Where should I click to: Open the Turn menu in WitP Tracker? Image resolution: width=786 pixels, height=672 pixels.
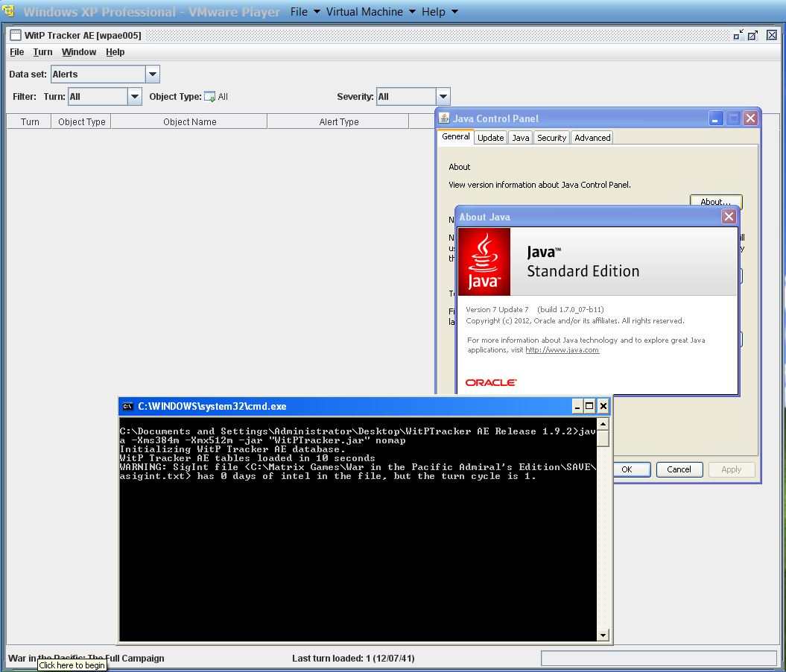[x=42, y=52]
